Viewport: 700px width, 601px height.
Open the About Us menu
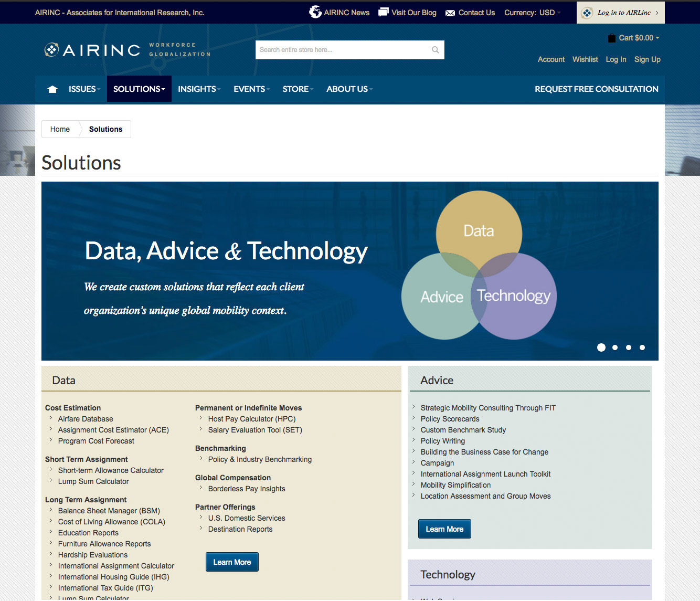click(x=349, y=89)
